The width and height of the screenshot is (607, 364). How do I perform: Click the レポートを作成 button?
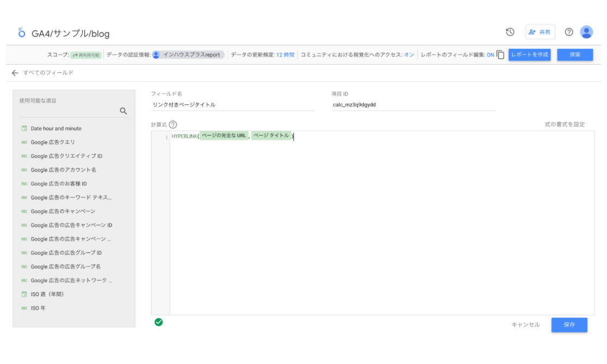point(529,55)
